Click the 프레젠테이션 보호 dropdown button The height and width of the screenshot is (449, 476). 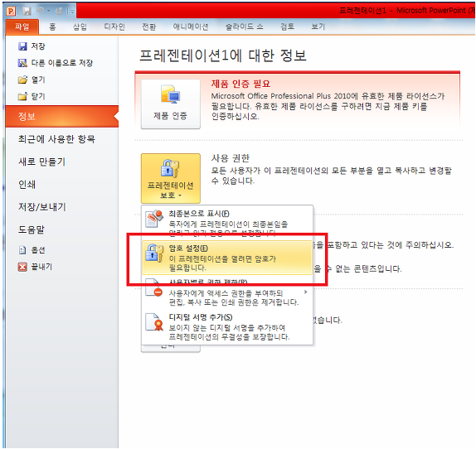click(x=171, y=178)
